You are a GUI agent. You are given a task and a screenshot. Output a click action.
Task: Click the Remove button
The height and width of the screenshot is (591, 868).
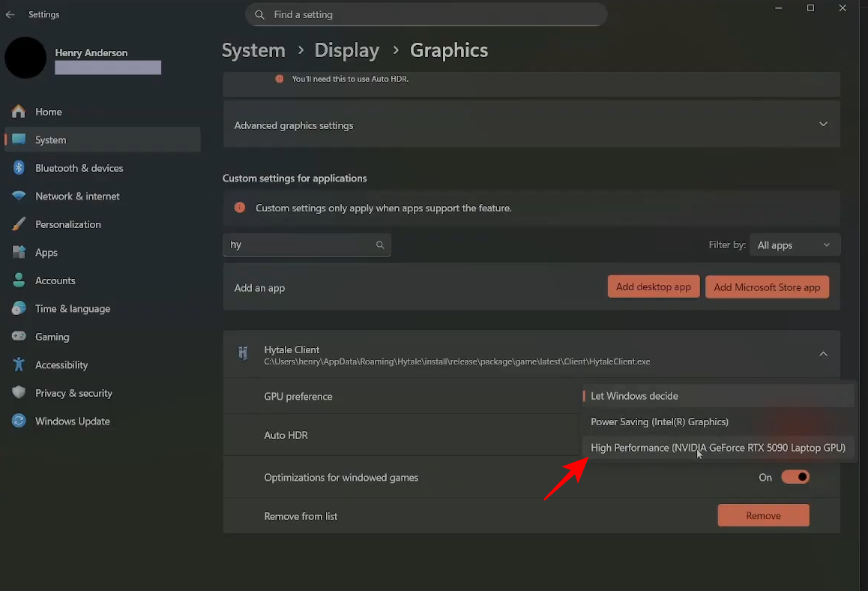[x=763, y=516]
